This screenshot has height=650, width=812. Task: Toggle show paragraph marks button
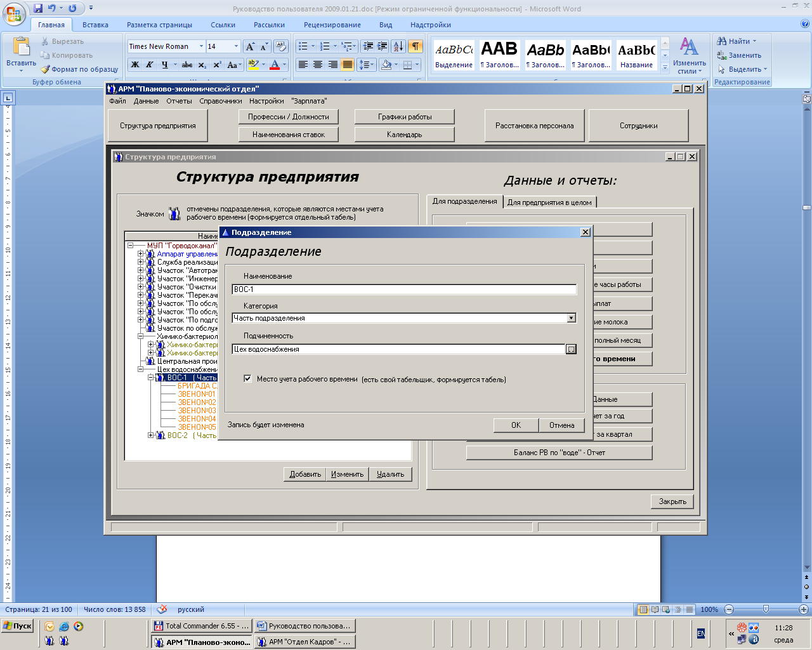(x=415, y=46)
